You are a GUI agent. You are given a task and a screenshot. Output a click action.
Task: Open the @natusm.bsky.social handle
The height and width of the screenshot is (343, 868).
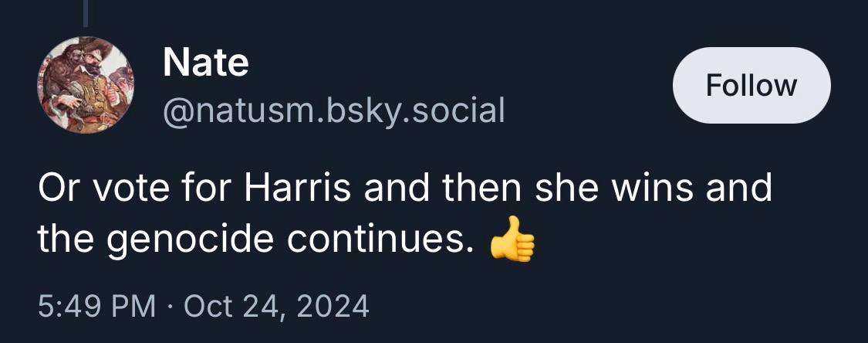click(333, 110)
